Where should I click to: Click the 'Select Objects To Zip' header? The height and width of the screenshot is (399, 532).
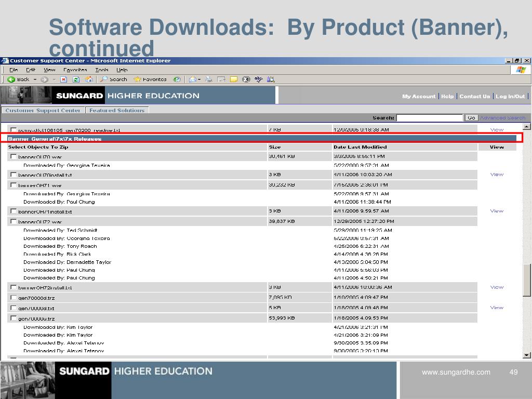pyautogui.click(x=38, y=147)
